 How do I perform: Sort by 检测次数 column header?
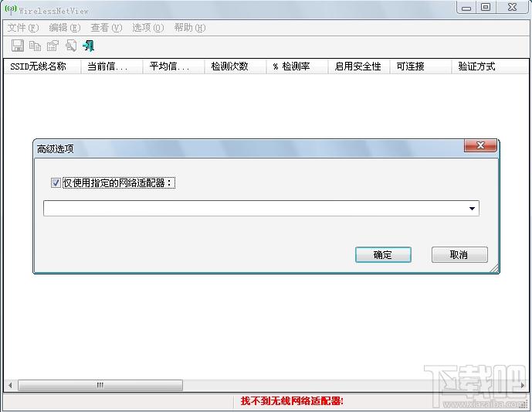coord(236,66)
